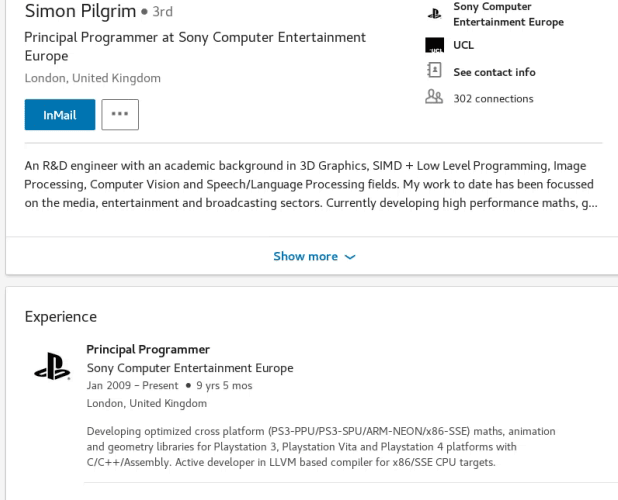Click the chevron next to Show more

350,257
